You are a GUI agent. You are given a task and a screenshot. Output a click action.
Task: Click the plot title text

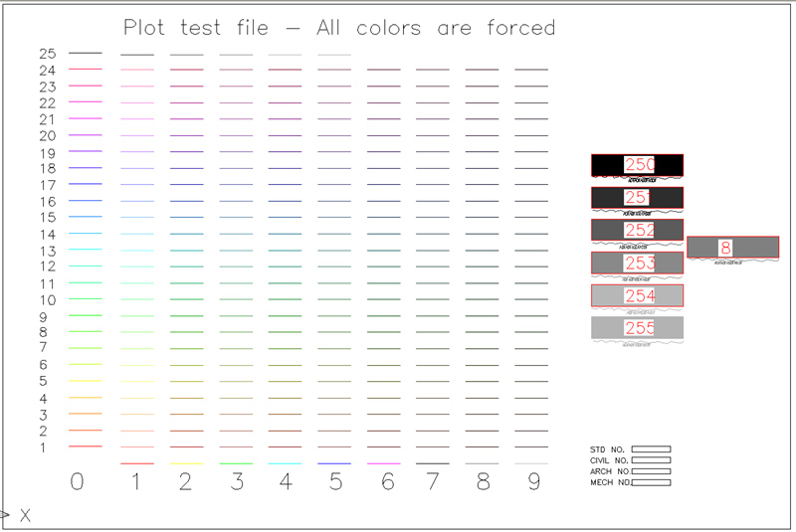point(338,28)
